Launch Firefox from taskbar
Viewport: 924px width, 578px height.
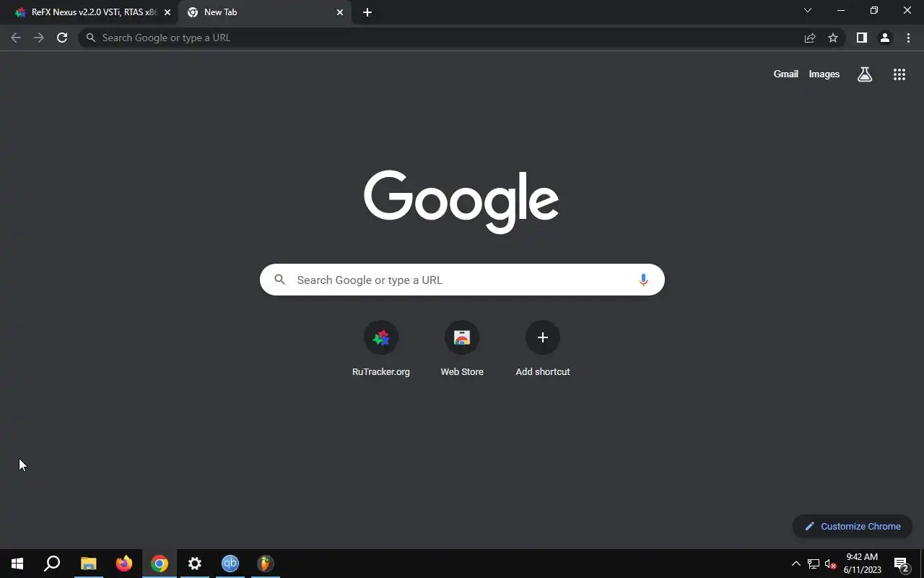[x=124, y=564]
